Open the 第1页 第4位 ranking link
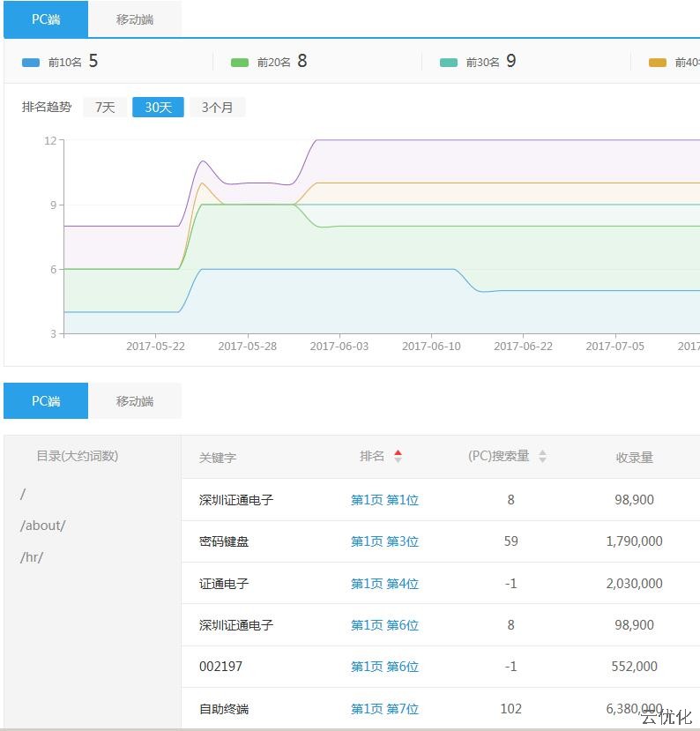700x731 pixels. (384, 583)
